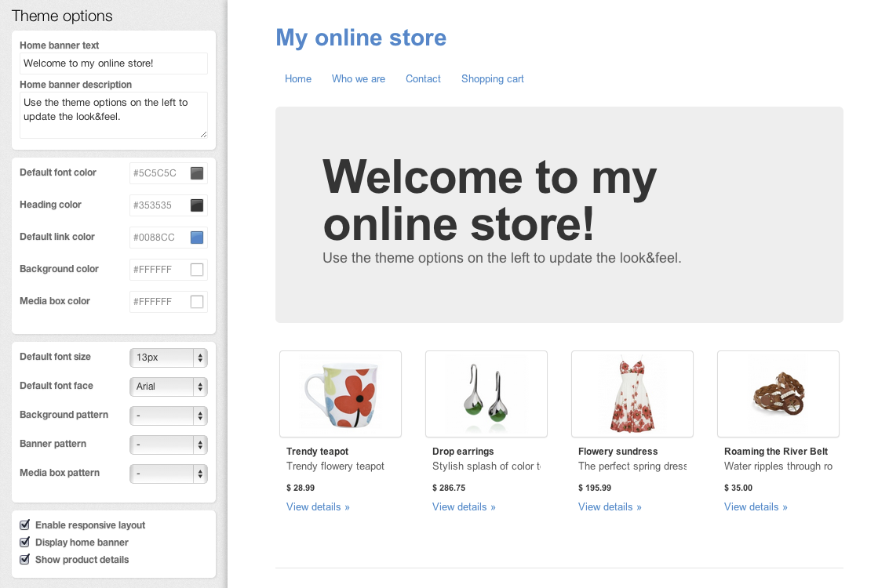
Task: Open View details for Flowery sundress
Action: pyautogui.click(x=610, y=507)
